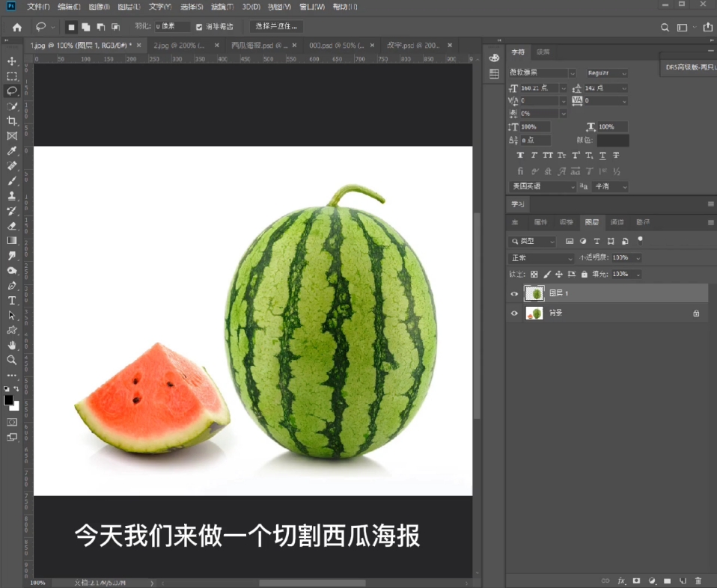The width and height of the screenshot is (717, 588).
Task: Toggle visibility of the 背景 layer
Action: click(513, 313)
